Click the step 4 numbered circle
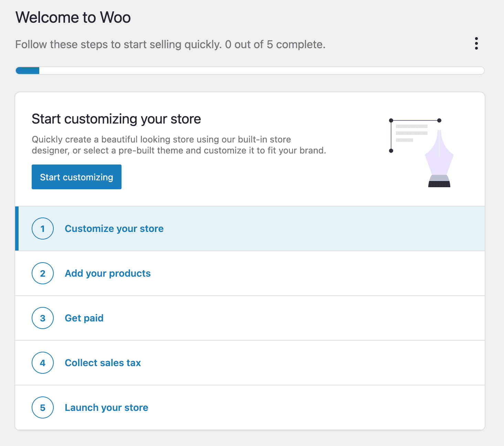Viewport: 504px width, 446px height. click(x=43, y=363)
